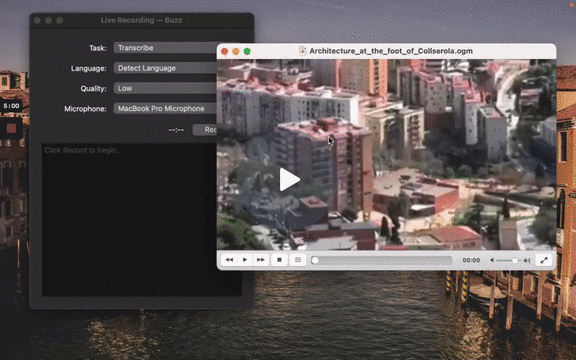576x360 pixels.
Task: Open the Task dropdown showing Transcribe
Action: (x=165, y=48)
